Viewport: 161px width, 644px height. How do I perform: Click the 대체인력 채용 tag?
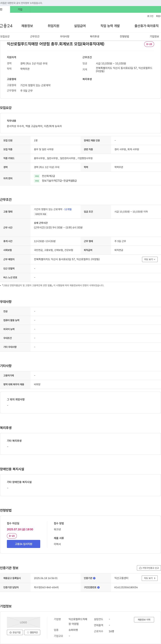pos(40,214)
